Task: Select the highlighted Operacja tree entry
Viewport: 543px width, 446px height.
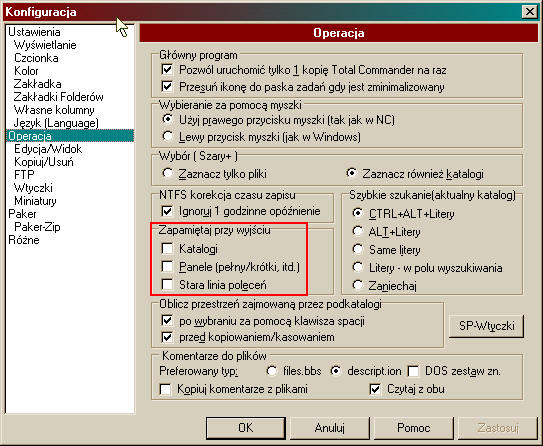Action: 70,136
